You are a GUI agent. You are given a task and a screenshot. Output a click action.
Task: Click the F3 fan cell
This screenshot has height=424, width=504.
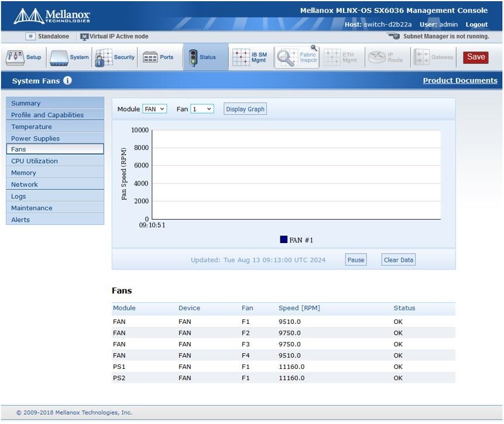(x=246, y=344)
